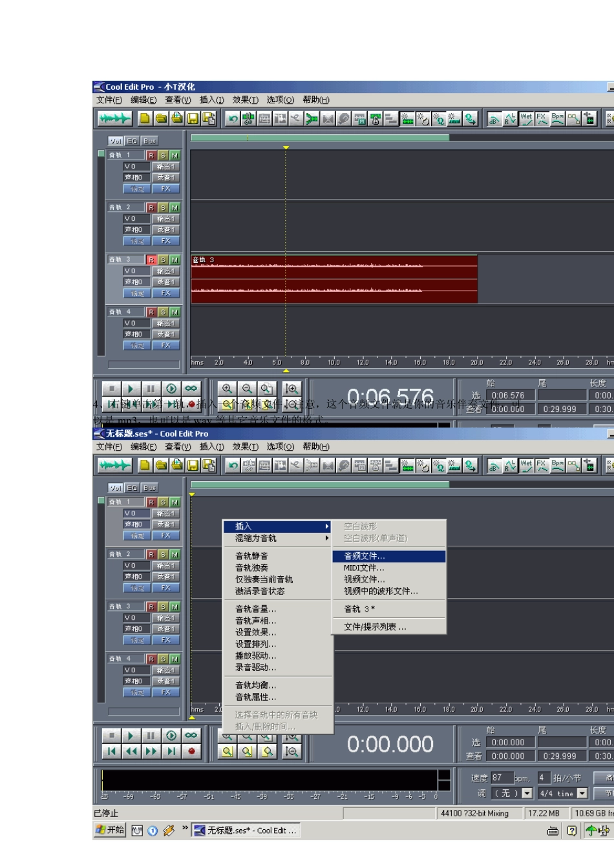Click the Wet toolbar icon in 小T汉化 window
Image resolution: width=614 pixels, height=868 pixels.
(x=526, y=118)
